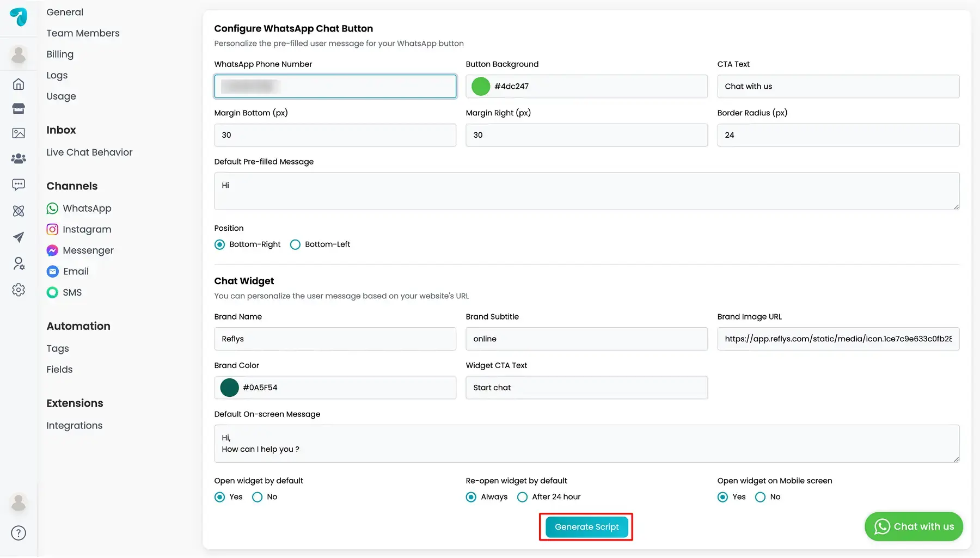Screen dimensions: 980x558
Task: Choose No for open widget by default
Action: (257, 497)
